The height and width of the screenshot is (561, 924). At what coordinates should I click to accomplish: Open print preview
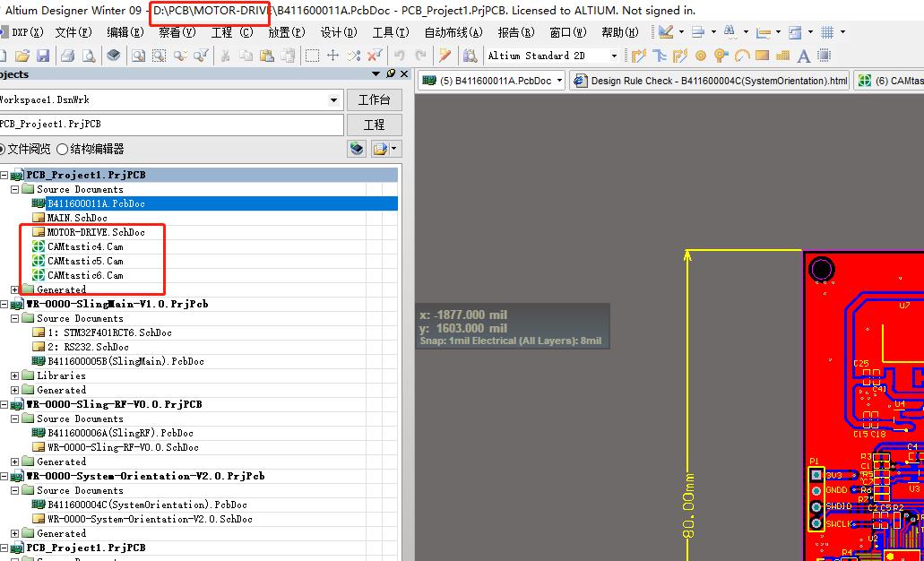90,56
